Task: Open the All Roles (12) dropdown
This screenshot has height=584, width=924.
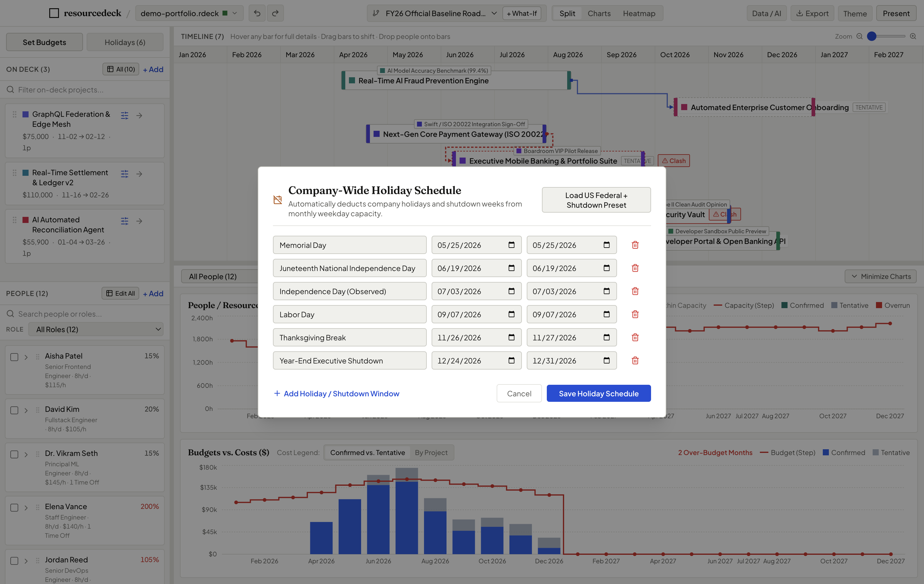Action: [96, 329]
